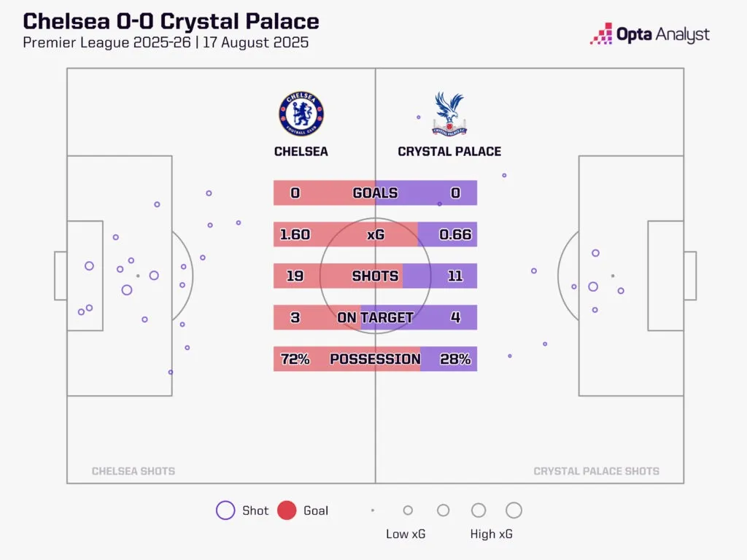This screenshot has width=747, height=560.
Task: Click the smallest Low xG legend dot
Action: pos(373,510)
